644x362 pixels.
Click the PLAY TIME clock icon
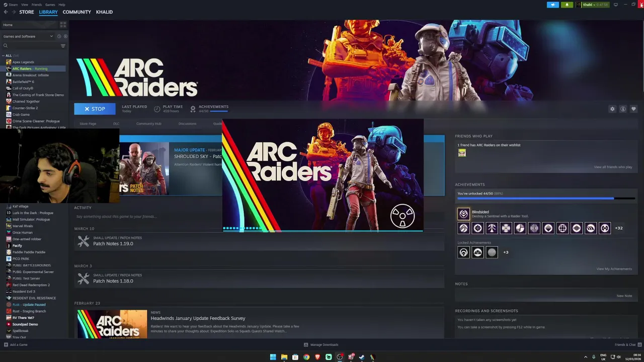tap(157, 109)
